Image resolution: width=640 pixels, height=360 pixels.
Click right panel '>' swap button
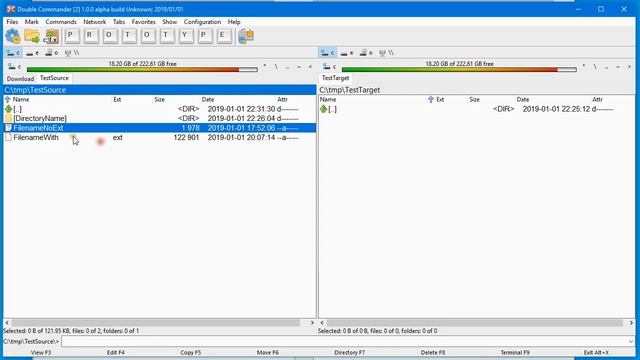(x=629, y=67)
